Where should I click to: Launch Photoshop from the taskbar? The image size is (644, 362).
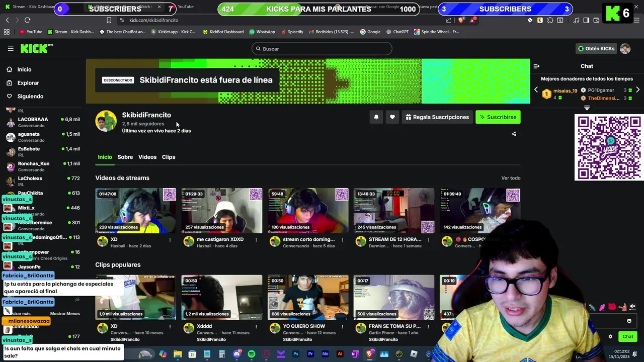point(296,354)
